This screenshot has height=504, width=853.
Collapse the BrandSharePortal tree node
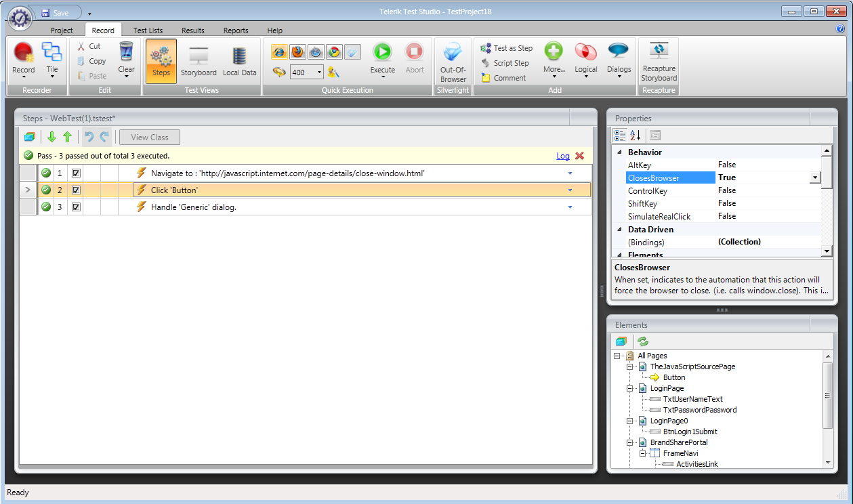point(629,442)
